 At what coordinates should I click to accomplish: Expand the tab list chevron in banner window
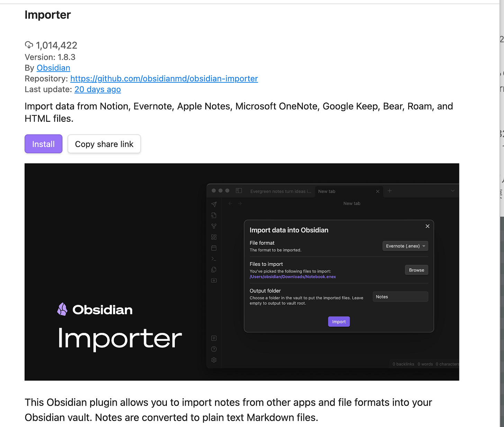click(452, 191)
